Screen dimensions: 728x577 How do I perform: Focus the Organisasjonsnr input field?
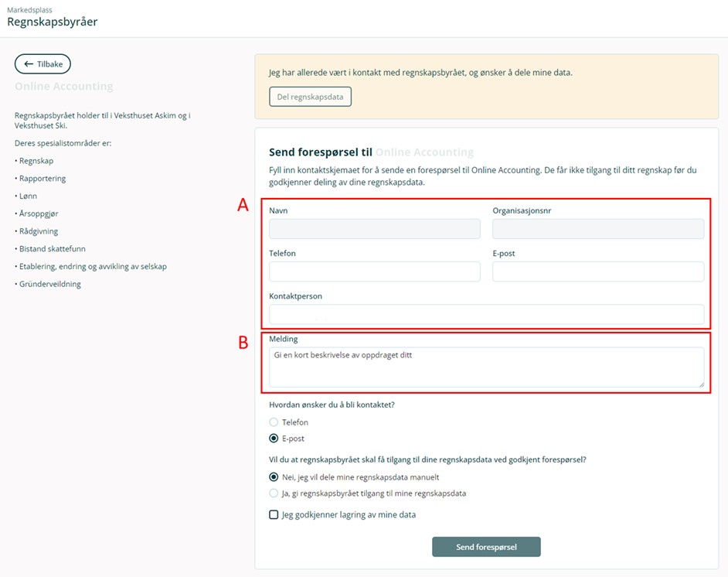(x=597, y=228)
